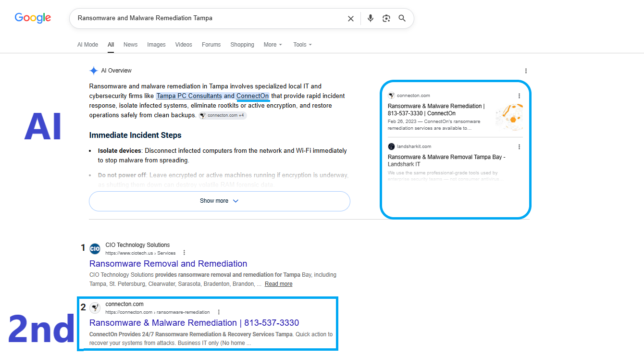Click connecton.com favicon in search result
This screenshot has width=644, height=356.
[x=95, y=308]
